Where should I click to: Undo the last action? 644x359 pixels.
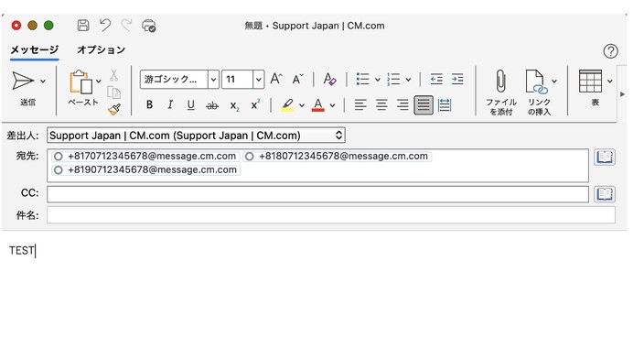pyautogui.click(x=105, y=26)
